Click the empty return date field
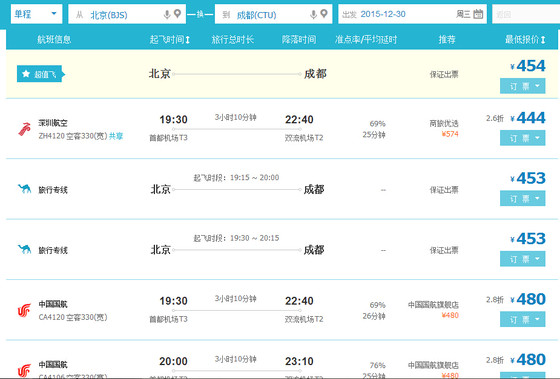Image resolution: width=560 pixels, height=379 pixels. (x=526, y=14)
